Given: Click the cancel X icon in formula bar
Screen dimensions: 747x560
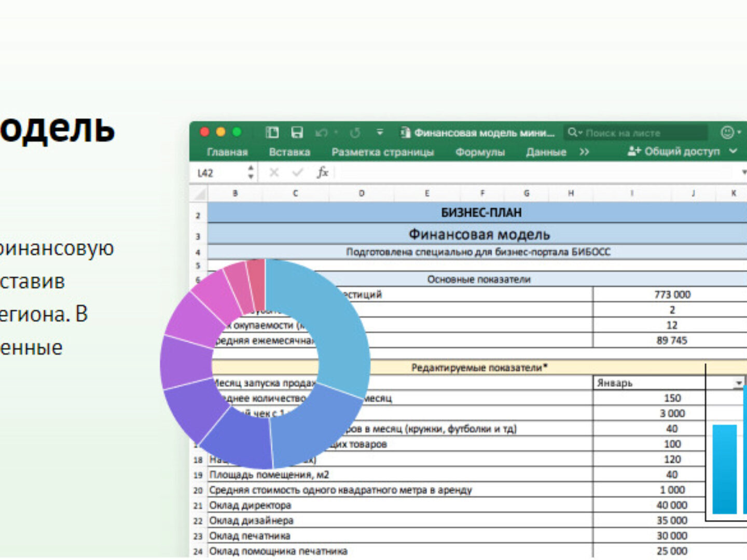Looking at the screenshot, I should 274,173.
